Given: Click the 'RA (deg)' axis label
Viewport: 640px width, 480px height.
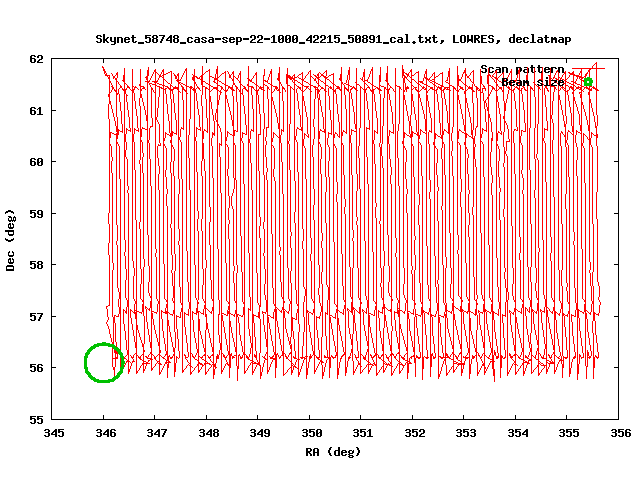Looking at the screenshot, I should click(333, 452).
